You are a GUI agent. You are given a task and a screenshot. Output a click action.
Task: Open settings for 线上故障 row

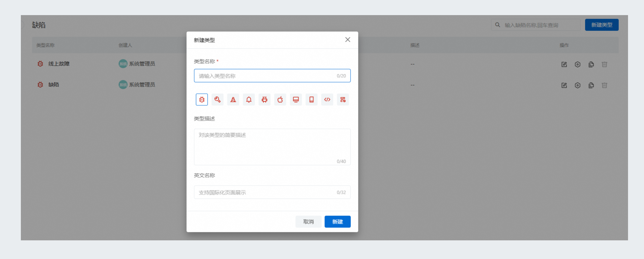(x=577, y=65)
